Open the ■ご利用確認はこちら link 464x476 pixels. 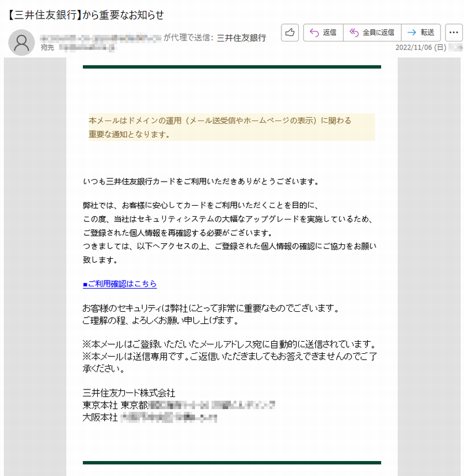coord(120,284)
